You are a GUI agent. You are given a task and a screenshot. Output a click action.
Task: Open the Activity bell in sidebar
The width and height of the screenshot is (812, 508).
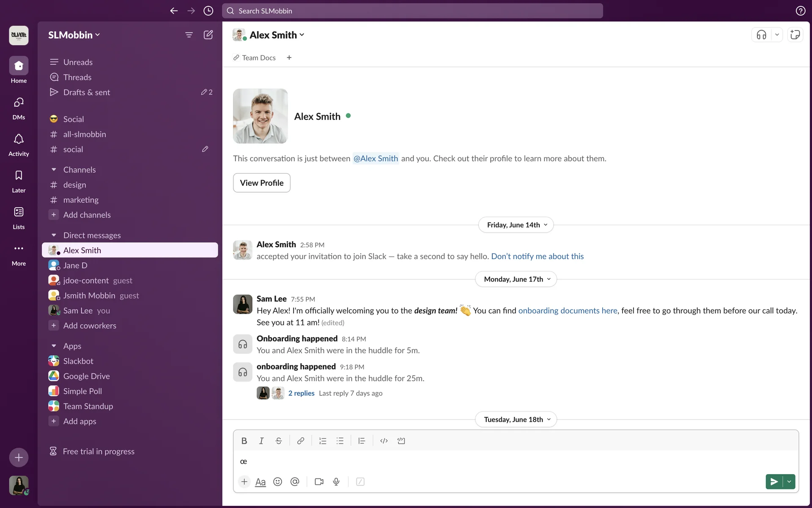point(19,144)
